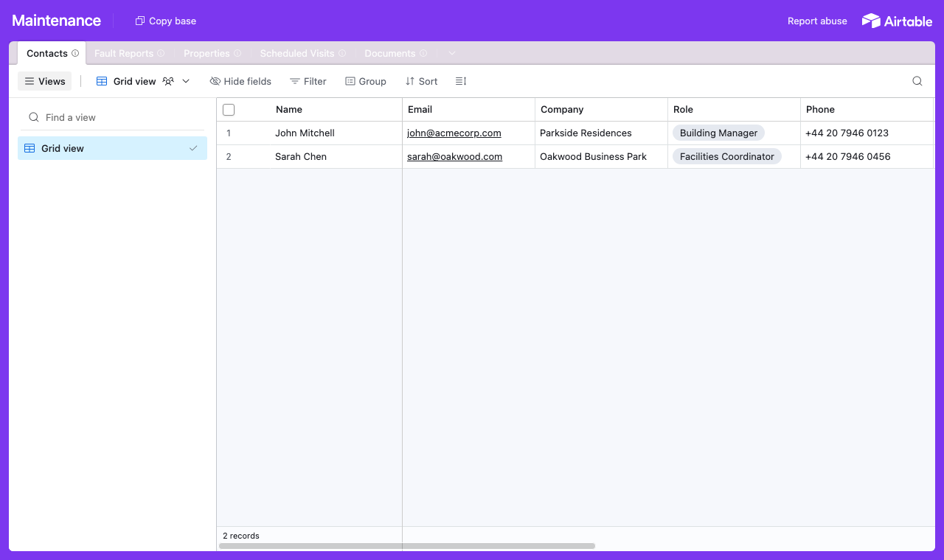The width and height of the screenshot is (944, 560).
Task: Click the grid icon in the view toolbar
Action: (102, 81)
